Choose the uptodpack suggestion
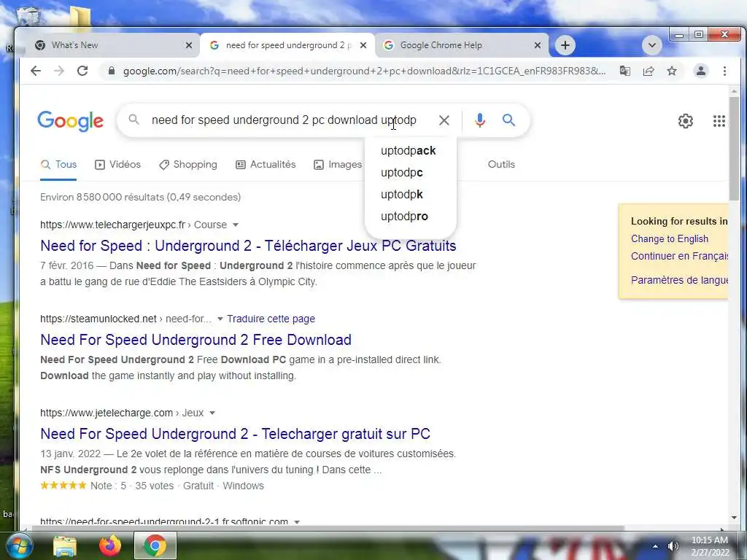The height and width of the screenshot is (560, 747). point(410,150)
